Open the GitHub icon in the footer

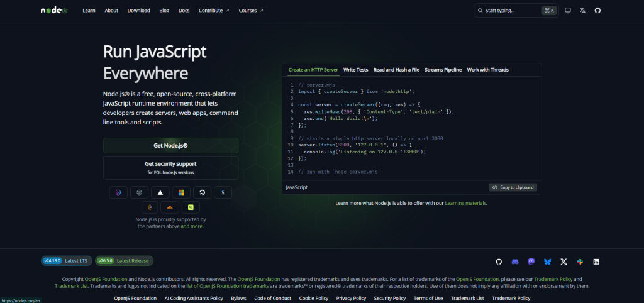click(x=499, y=262)
